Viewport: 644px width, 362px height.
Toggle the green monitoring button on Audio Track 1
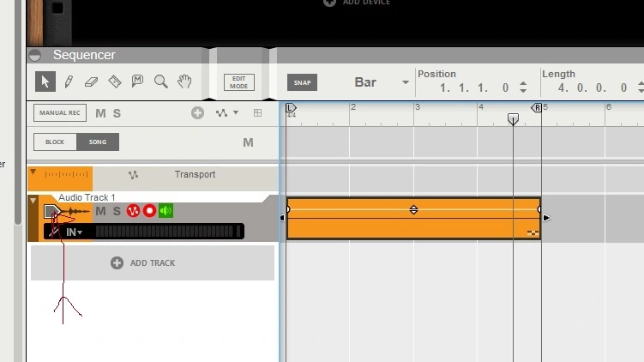166,211
